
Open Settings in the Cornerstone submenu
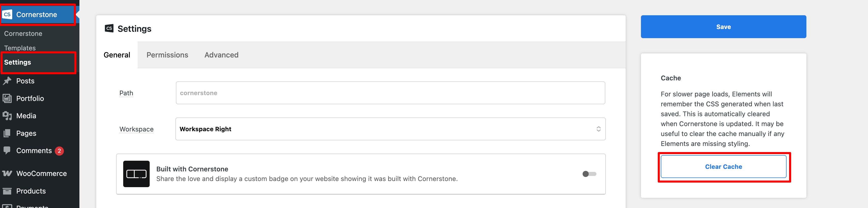point(18,62)
